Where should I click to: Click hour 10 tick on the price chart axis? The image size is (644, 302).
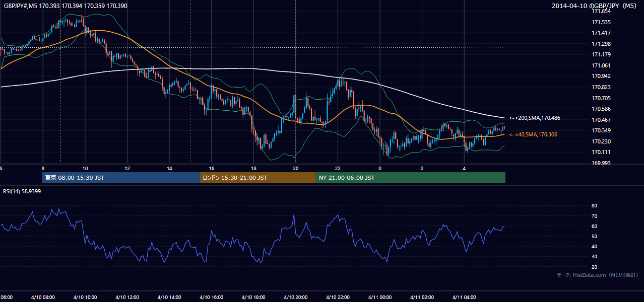(85, 168)
